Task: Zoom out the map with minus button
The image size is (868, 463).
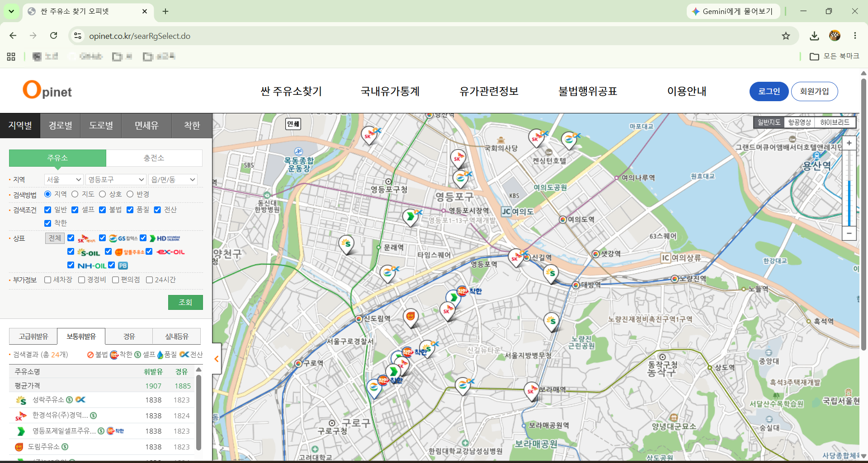Action: pos(849,233)
